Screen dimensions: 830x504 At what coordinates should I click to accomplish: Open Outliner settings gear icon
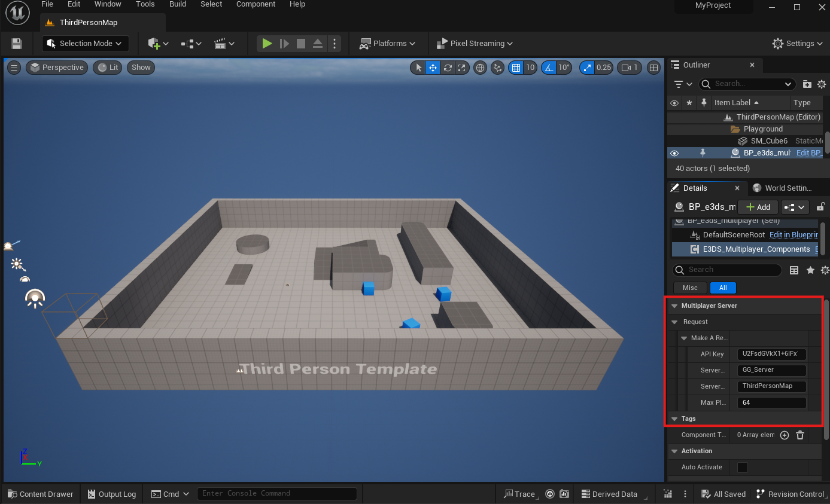[822, 84]
